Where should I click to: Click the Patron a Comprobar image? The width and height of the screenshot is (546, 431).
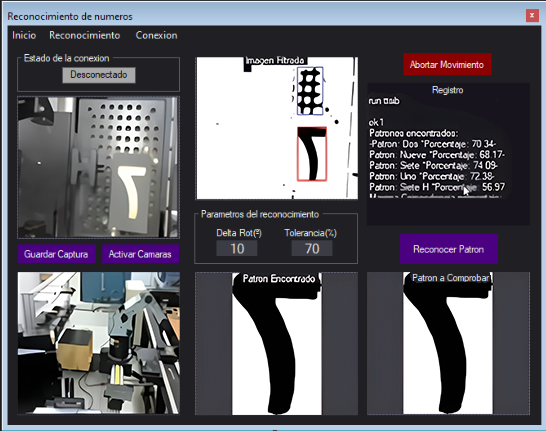448,343
